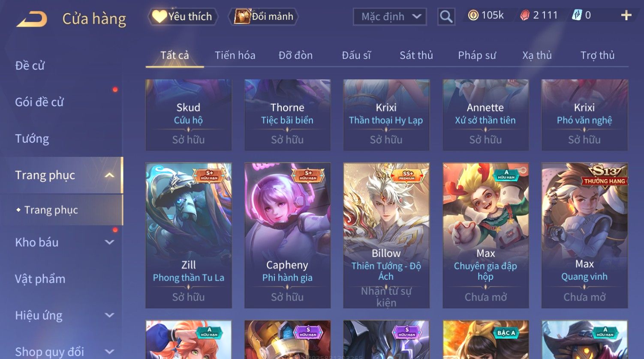Viewport: 644px width, 359px height.
Task: Click the back arrow icon
Action: (32, 19)
